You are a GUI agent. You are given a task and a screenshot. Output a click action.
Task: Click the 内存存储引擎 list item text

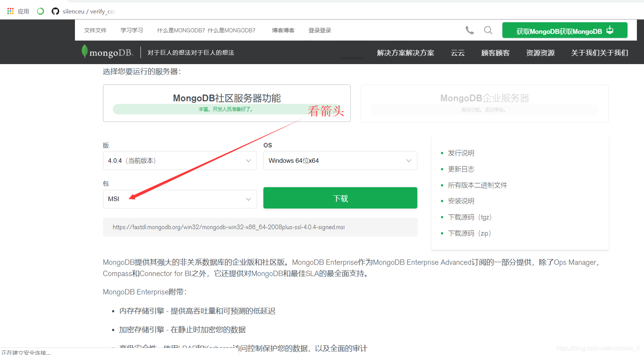(197, 311)
